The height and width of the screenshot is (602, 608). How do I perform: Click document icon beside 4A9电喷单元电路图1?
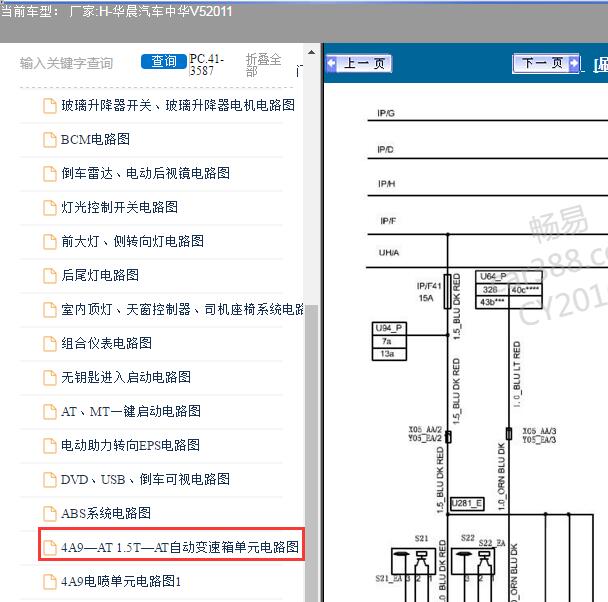(50, 582)
